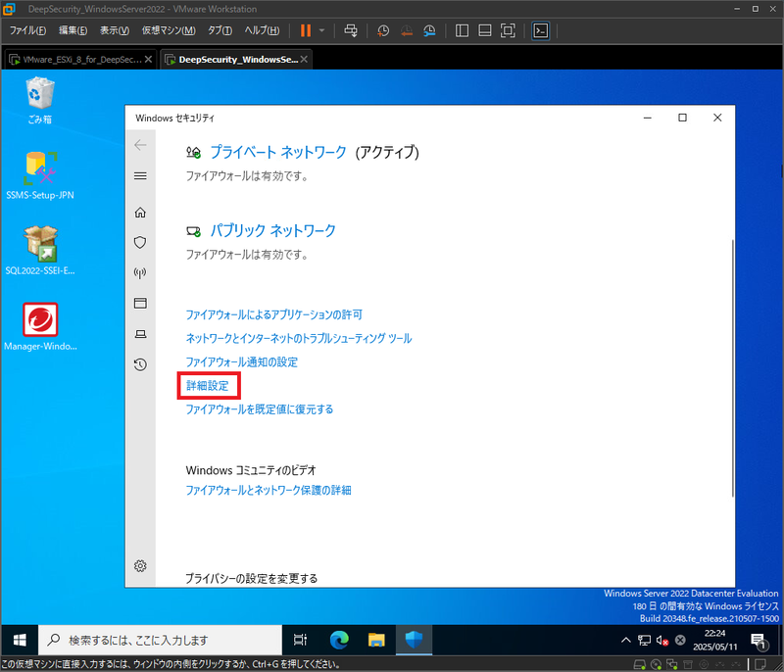Viewport: 784px width, 672px height.
Task: Click the Send Ctrl+Alt+Del toolbar icon
Action: coord(351,31)
